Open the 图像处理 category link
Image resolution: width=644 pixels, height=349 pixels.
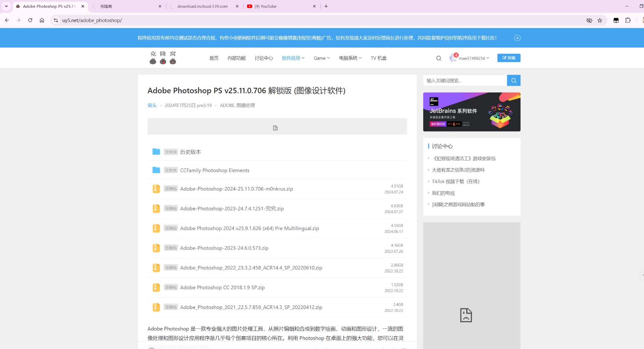tap(246, 105)
